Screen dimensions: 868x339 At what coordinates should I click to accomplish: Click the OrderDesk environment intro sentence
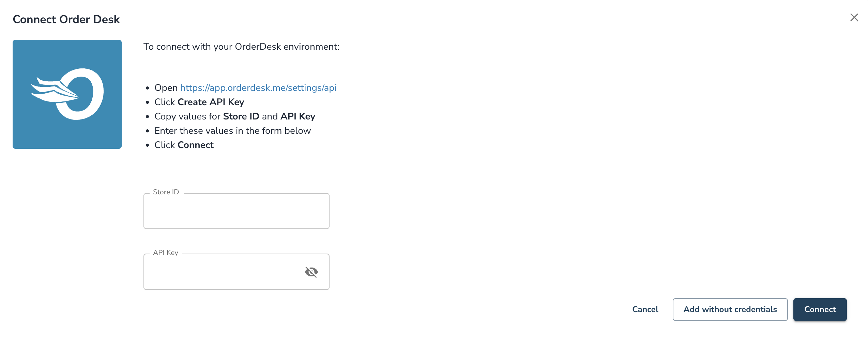point(241,47)
